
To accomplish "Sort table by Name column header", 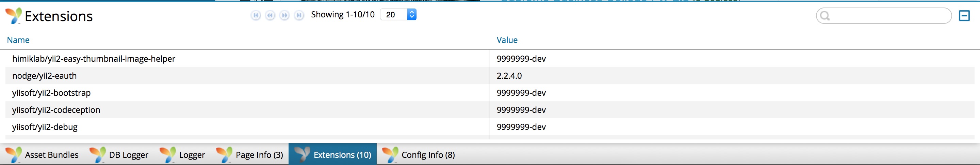I will pyautogui.click(x=18, y=40).
